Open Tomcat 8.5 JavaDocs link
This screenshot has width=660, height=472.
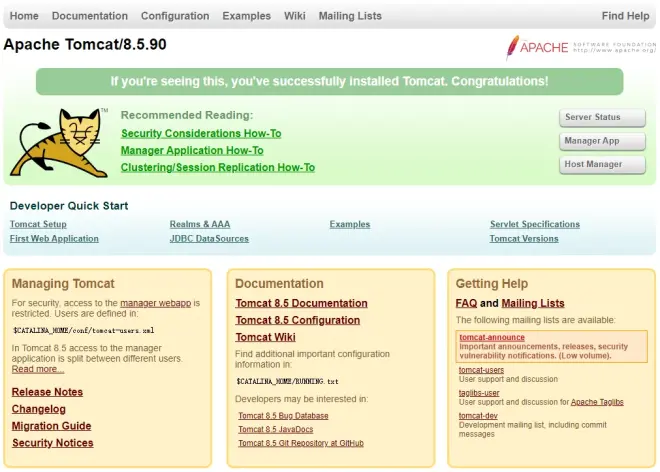[276, 429]
